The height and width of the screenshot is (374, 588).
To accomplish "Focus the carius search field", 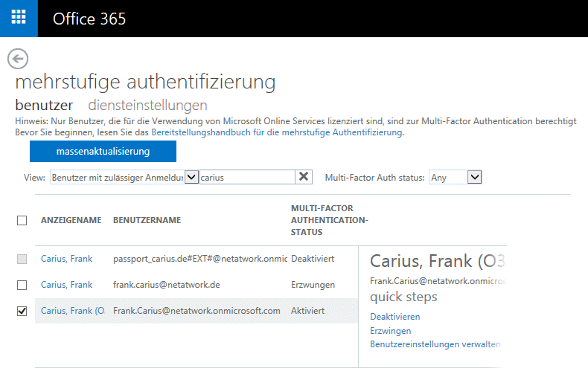I will (247, 177).
